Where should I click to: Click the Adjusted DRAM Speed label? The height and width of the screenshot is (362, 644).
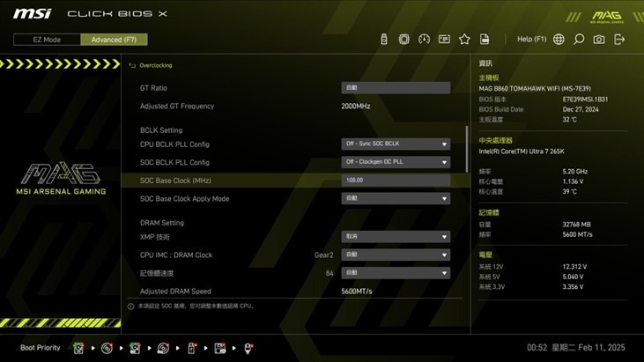(175, 292)
